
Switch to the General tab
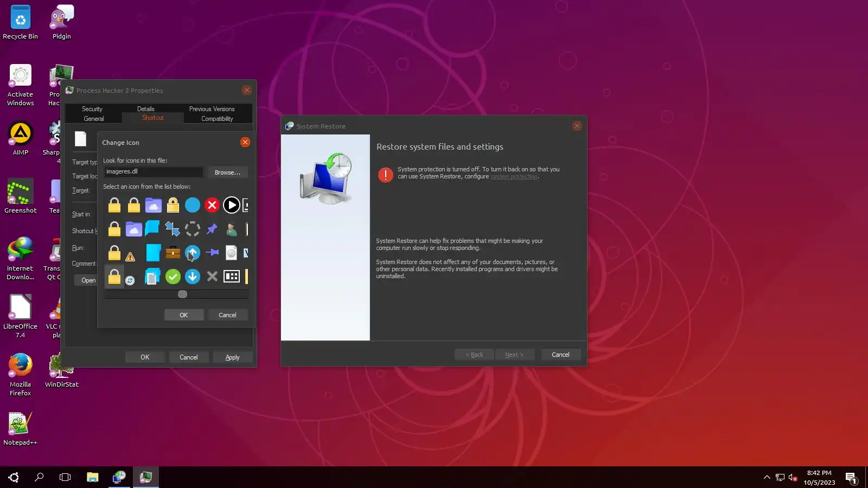pyautogui.click(x=94, y=119)
